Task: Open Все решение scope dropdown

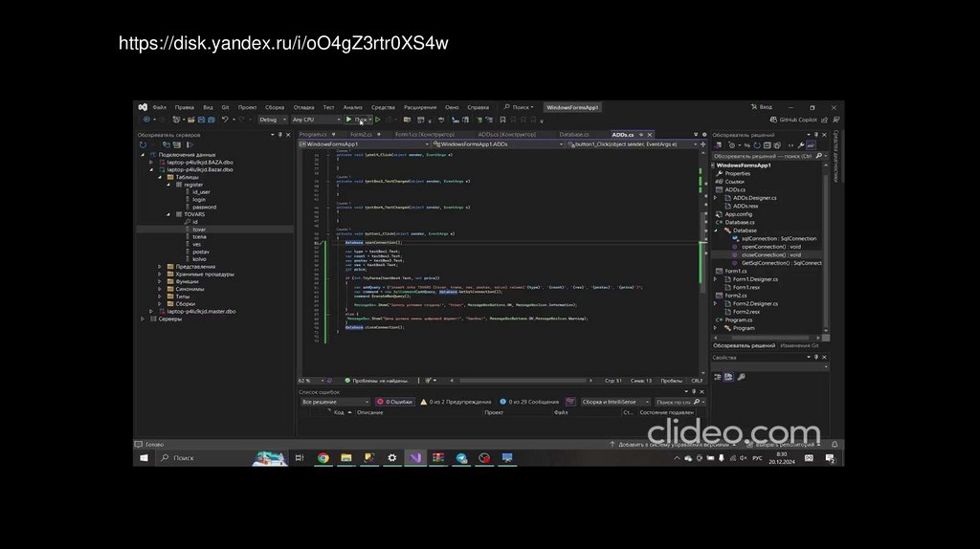Action: click(x=335, y=403)
